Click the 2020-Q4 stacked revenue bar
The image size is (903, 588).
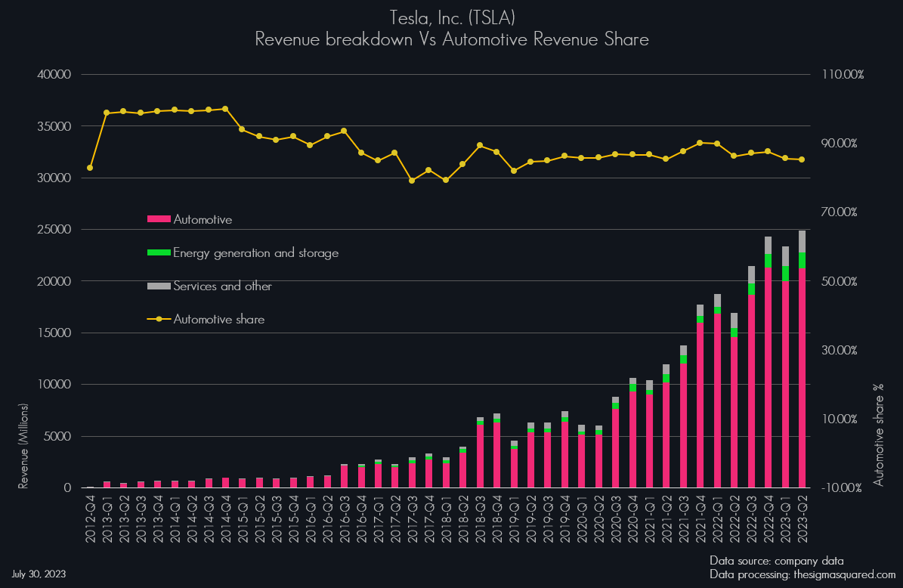pyautogui.click(x=633, y=433)
